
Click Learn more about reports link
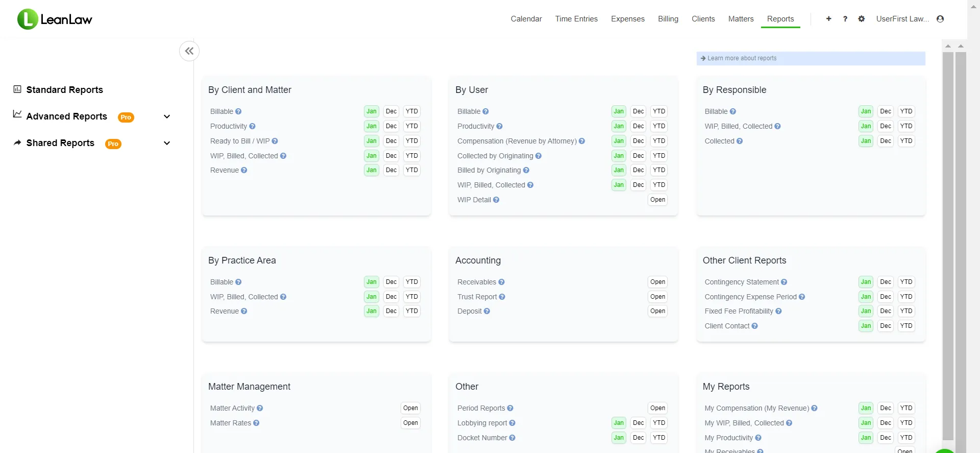742,58
